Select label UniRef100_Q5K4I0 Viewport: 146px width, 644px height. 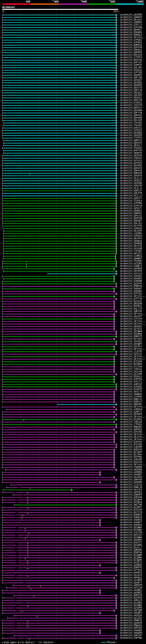[131, 50]
